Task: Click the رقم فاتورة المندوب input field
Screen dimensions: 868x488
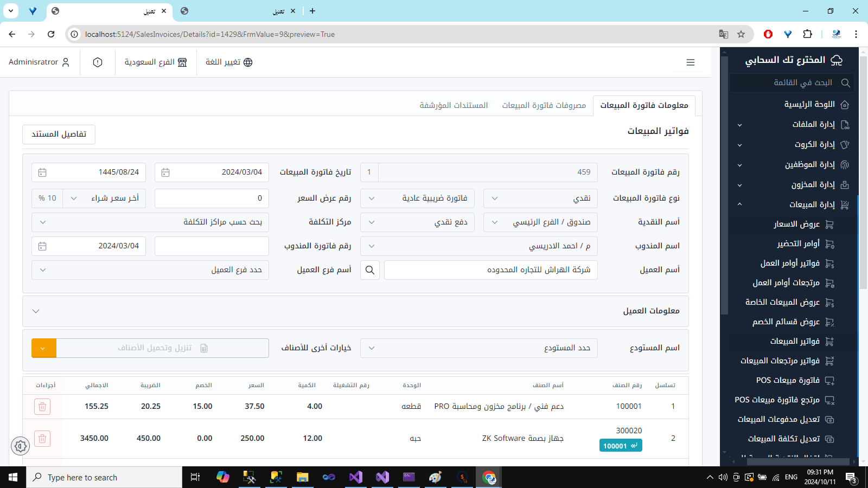Action: pyautogui.click(x=212, y=246)
